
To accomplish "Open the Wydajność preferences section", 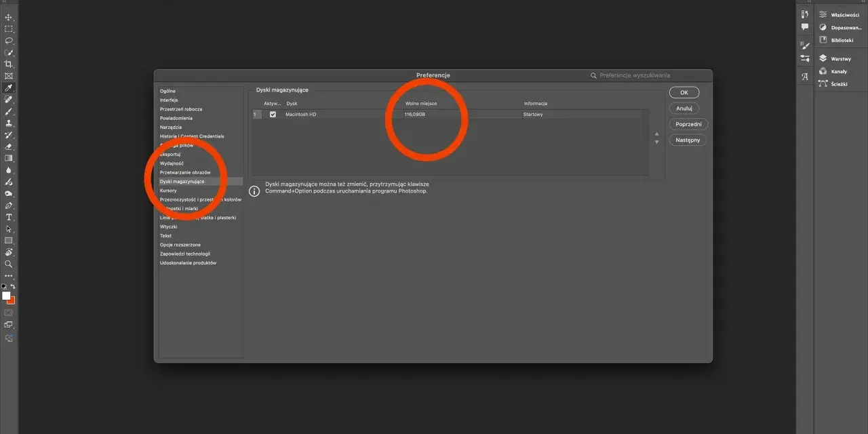I will [x=172, y=163].
